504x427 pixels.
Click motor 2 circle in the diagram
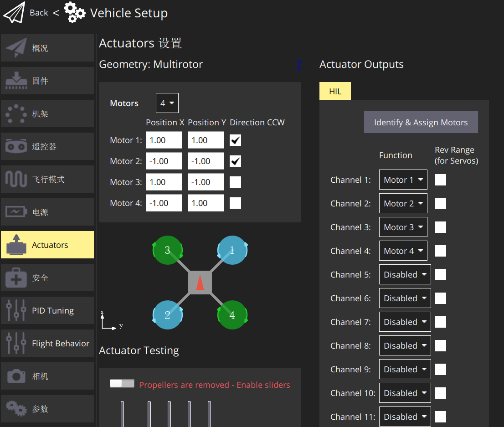pyautogui.click(x=167, y=315)
